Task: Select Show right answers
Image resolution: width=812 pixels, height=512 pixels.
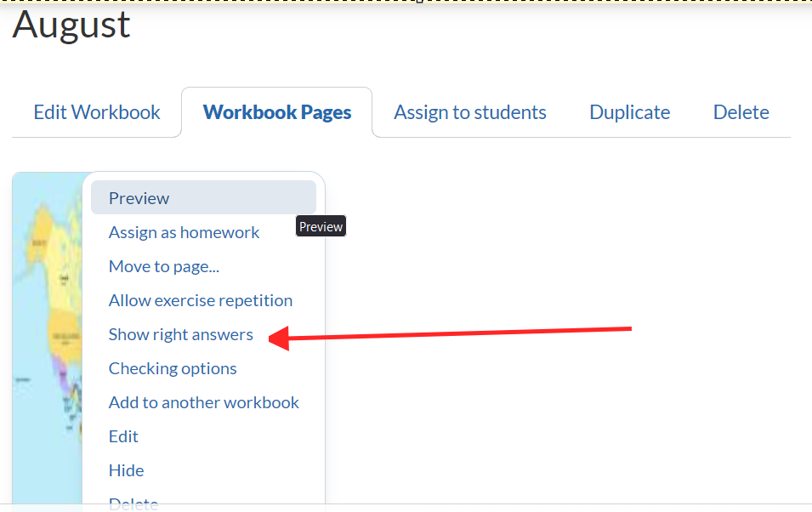Action: pyautogui.click(x=181, y=334)
